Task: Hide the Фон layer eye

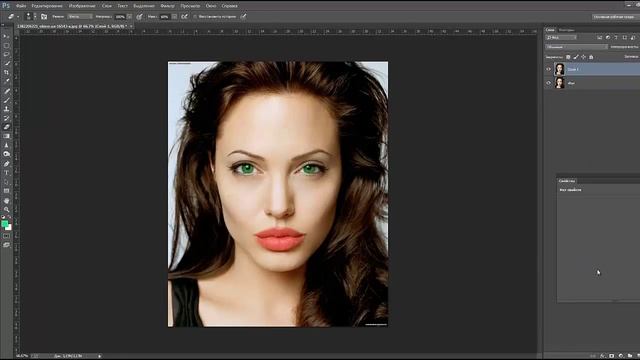Action: pyautogui.click(x=548, y=83)
